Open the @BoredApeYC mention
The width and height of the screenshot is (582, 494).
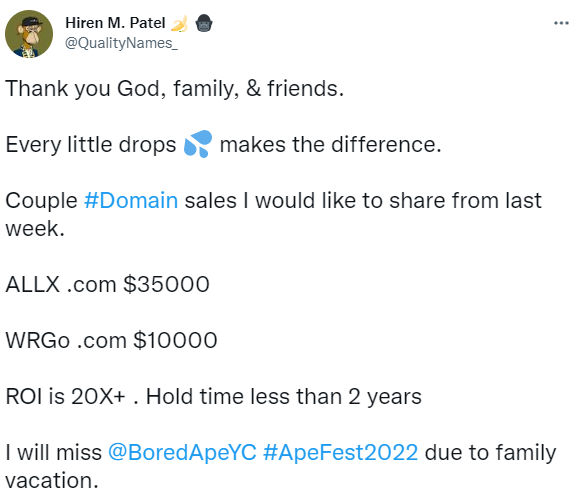[182, 452]
